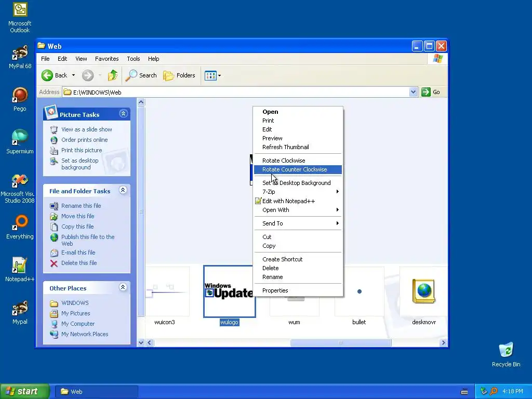The height and width of the screenshot is (399, 532).
Task: Choose Set as Desktop Background menu entry
Action: (x=298, y=183)
